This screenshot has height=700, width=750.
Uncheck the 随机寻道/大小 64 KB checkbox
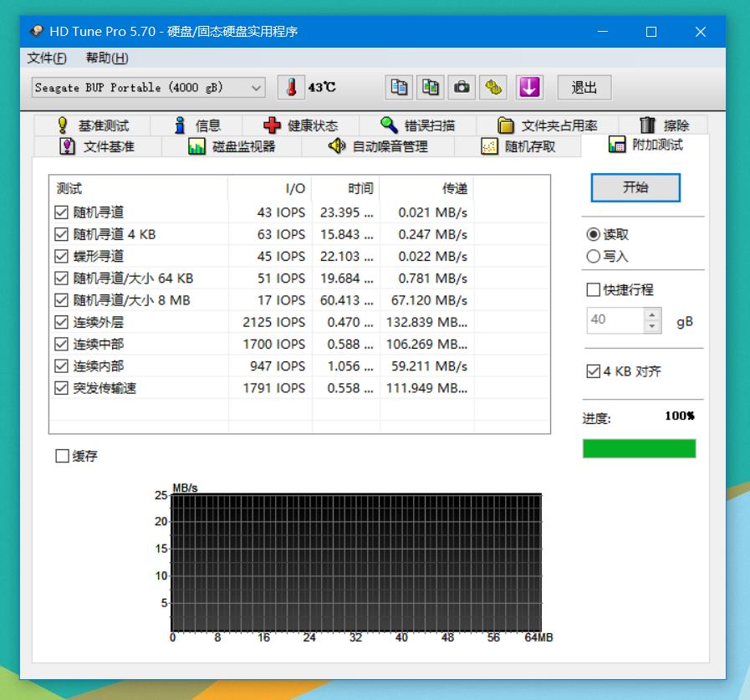point(61,278)
